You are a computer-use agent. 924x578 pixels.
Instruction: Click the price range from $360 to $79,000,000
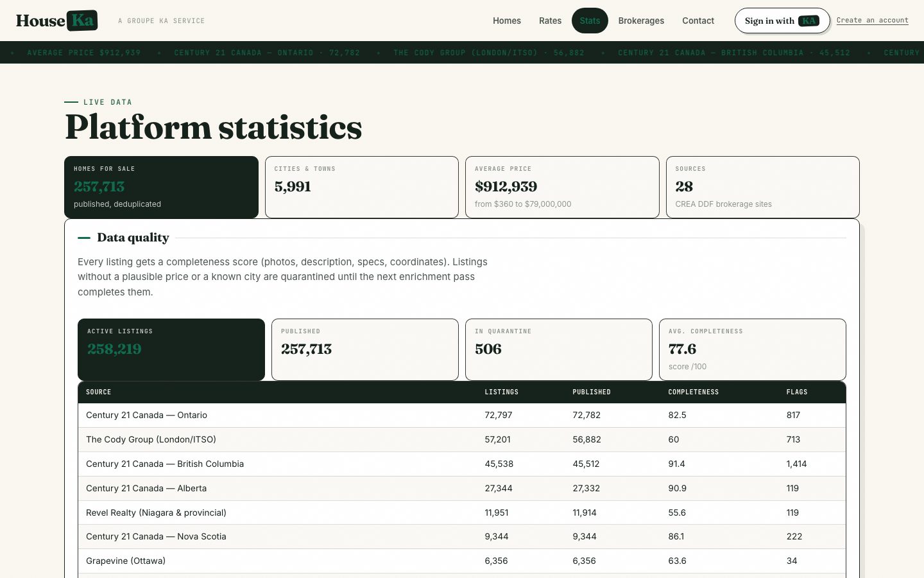(523, 204)
